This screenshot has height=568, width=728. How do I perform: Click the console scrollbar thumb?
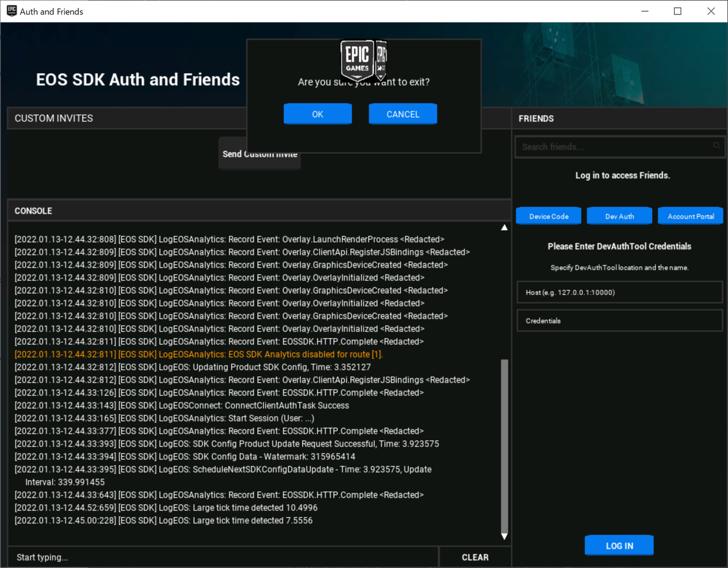pyautogui.click(x=504, y=445)
